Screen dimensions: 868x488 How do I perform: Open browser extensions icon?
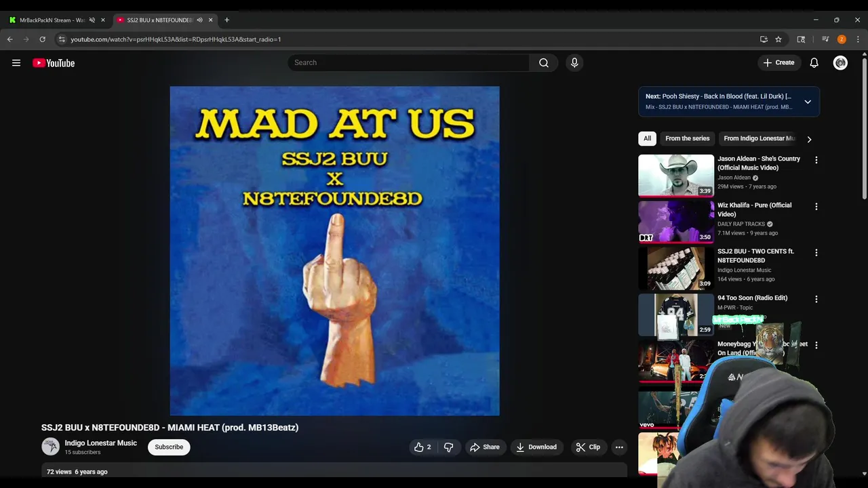(x=801, y=39)
